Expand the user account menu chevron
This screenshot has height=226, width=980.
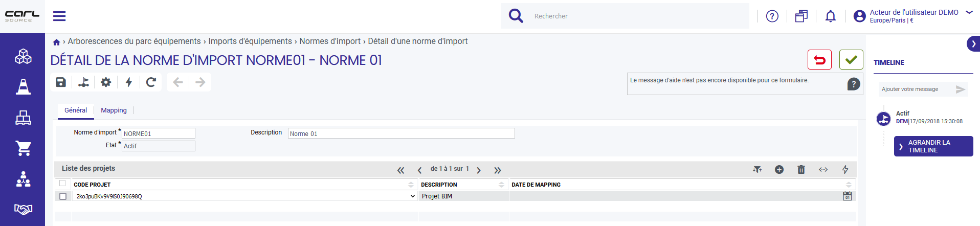[x=969, y=12]
